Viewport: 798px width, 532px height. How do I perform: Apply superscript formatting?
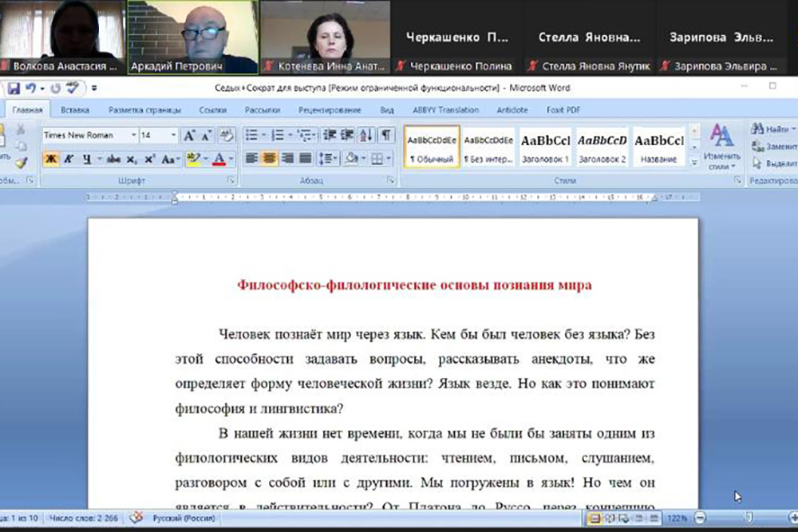[x=149, y=159]
